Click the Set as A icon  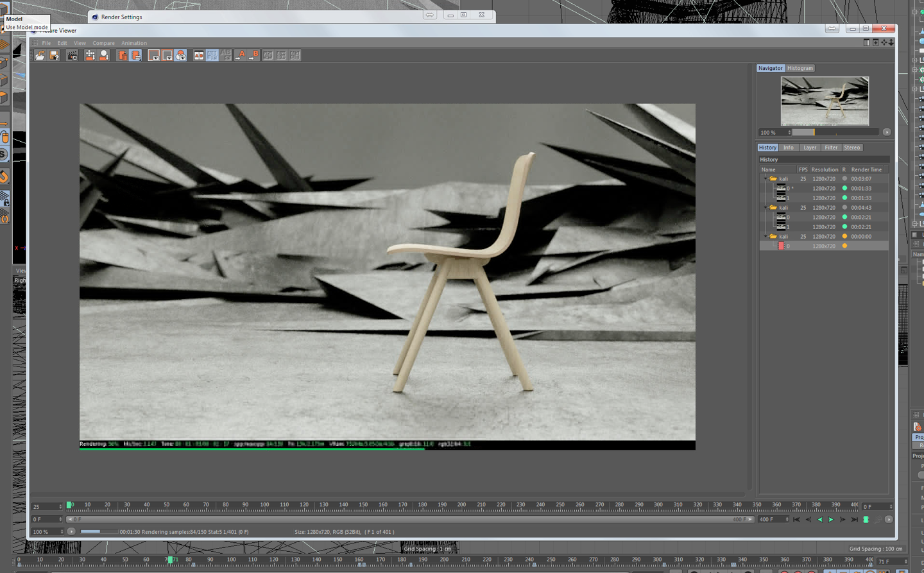(241, 56)
